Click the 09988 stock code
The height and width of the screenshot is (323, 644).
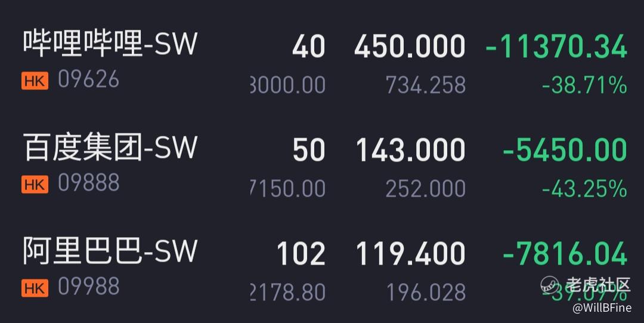point(88,287)
